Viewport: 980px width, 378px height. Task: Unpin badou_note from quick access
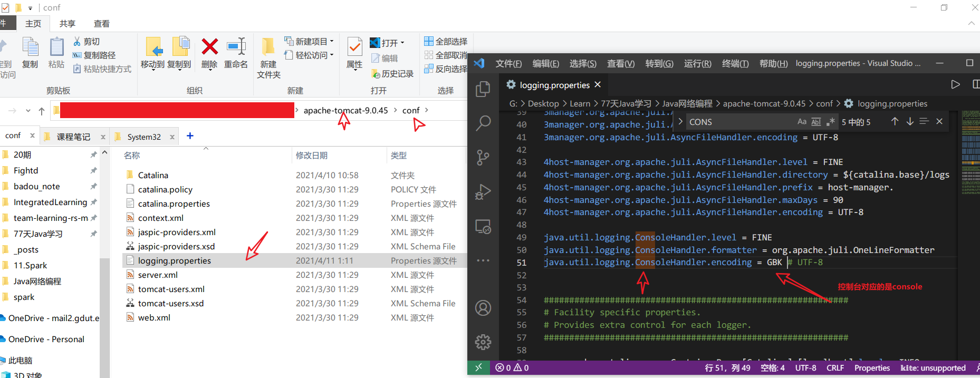tap(94, 187)
